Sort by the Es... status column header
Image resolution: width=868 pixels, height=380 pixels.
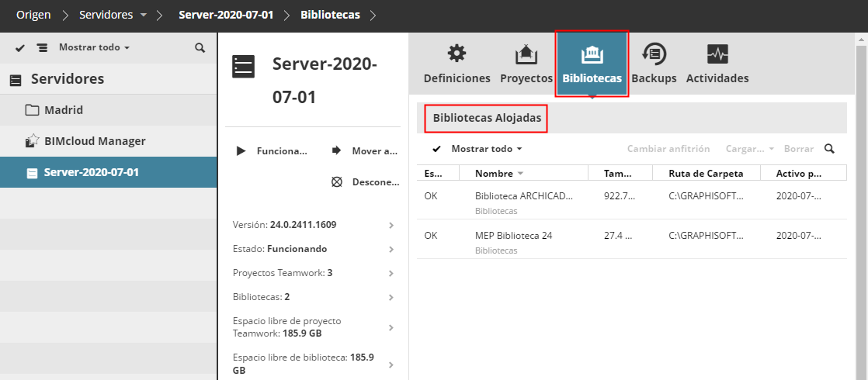click(x=438, y=173)
